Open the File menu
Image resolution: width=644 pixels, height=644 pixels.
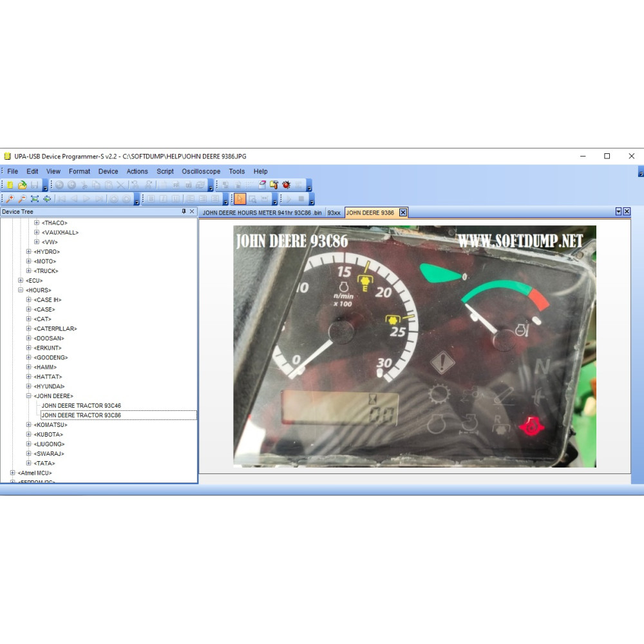(x=12, y=171)
